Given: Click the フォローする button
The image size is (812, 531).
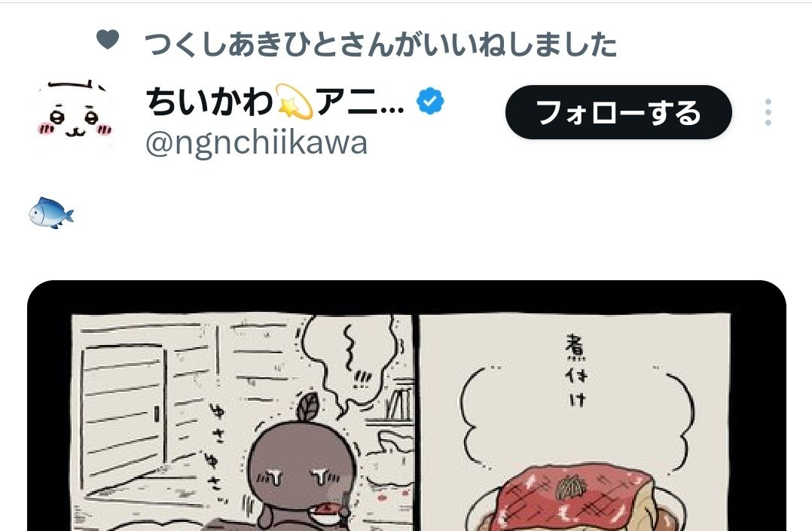Looking at the screenshot, I should pyautogui.click(x=618, y=112).
